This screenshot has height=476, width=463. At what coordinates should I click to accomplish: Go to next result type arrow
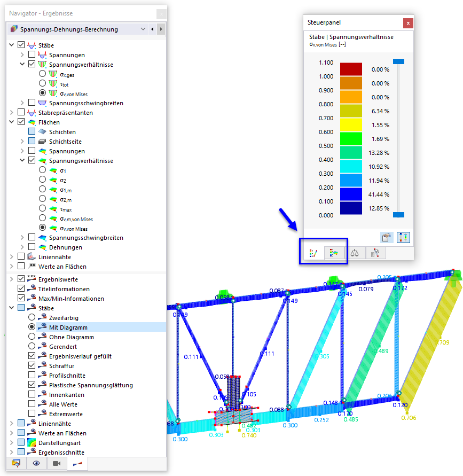pos(161,29)
